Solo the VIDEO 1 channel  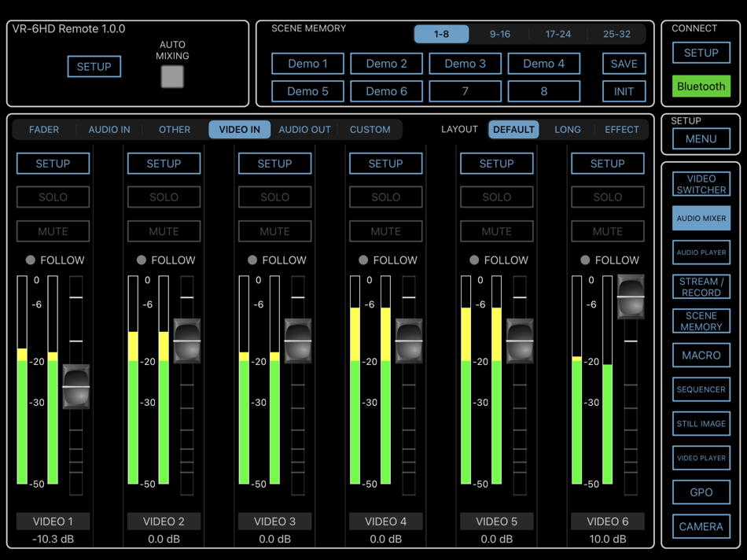[53, 197]
